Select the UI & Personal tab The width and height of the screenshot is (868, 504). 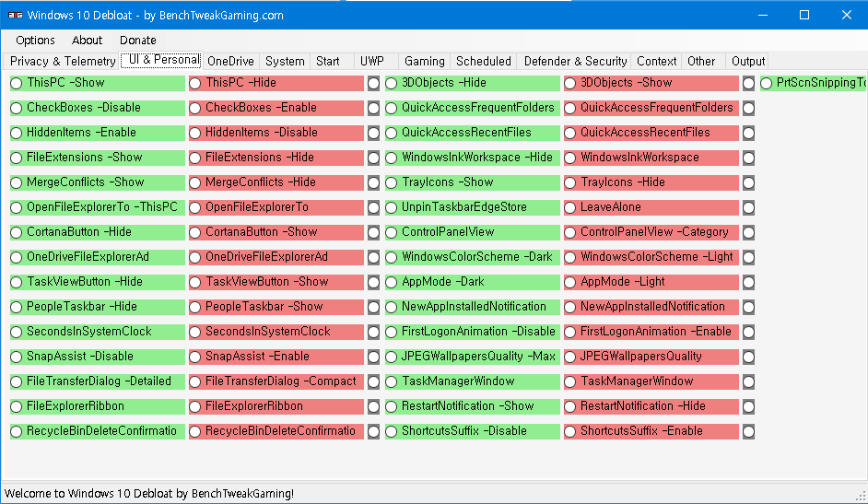click(161, 60)
